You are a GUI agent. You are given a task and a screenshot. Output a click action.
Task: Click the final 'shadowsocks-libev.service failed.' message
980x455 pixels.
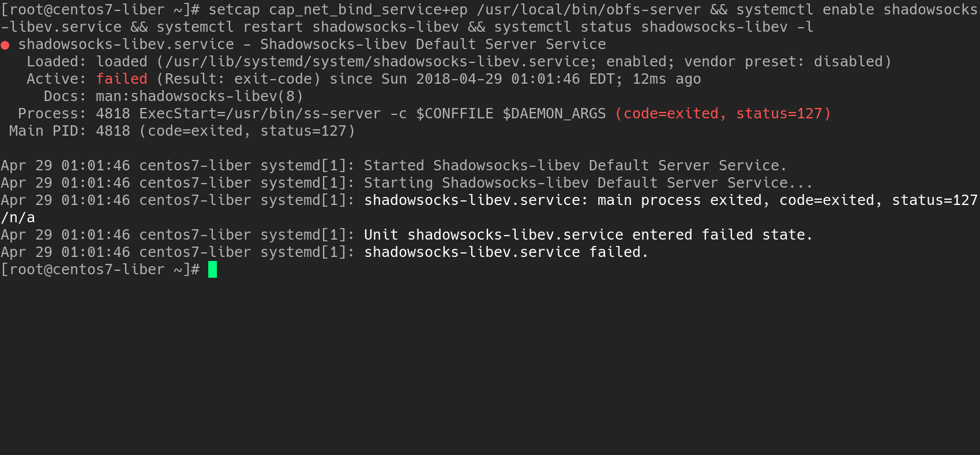pyautogui.click(x=506, y=252)
